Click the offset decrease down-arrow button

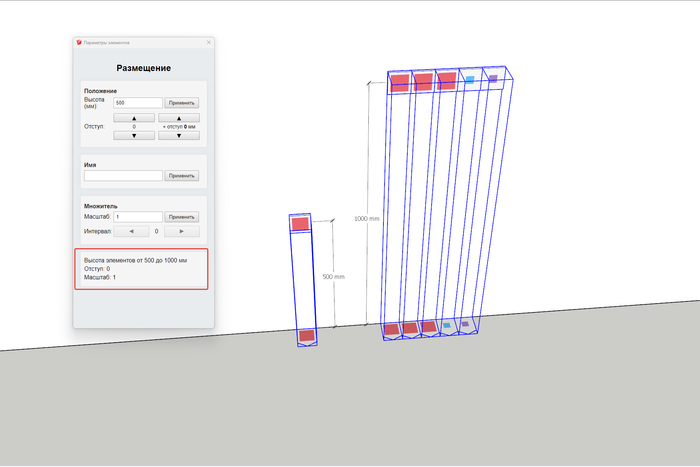(x=135, y=135)
